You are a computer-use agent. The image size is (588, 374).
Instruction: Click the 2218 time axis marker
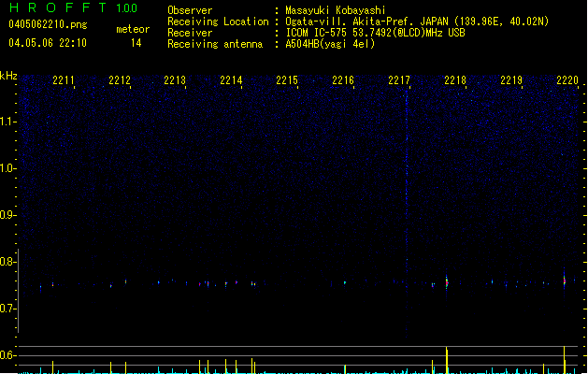(x=455, y=80)
